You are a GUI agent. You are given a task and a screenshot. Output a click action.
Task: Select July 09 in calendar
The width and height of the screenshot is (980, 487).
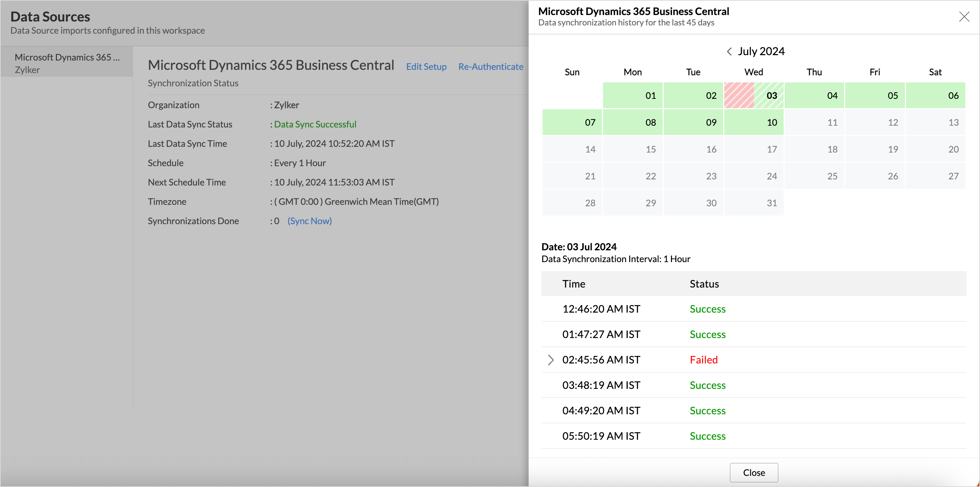tap(693, 122)
